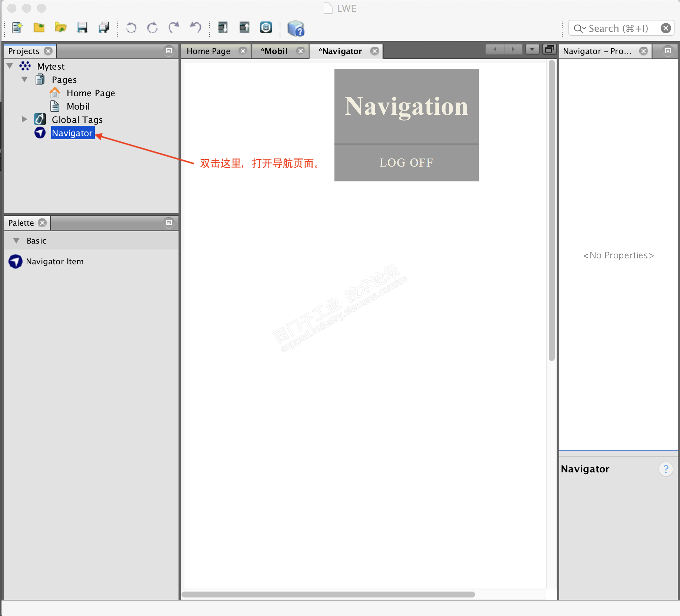Select the Global Tags label
This screenshot has width=680, height=616.
(77, 120)
